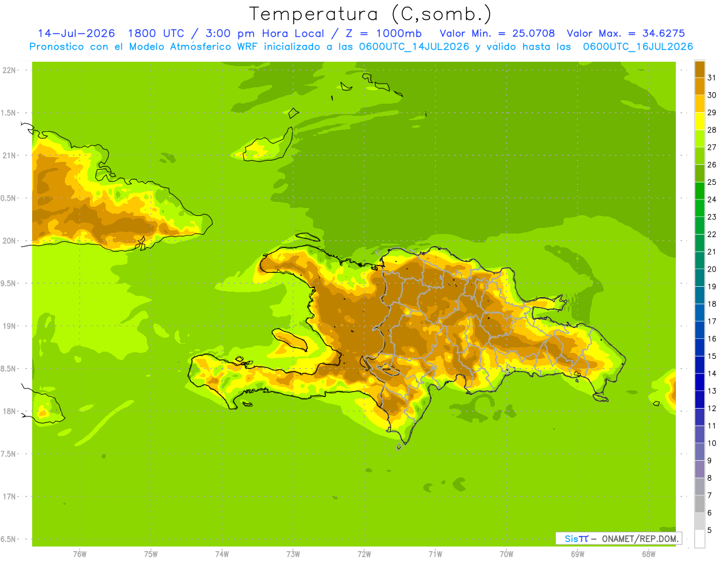The width and height of the screenshot is (728, 562).
Task: Click the "68W" longitude label
Action: coord(648,554)
